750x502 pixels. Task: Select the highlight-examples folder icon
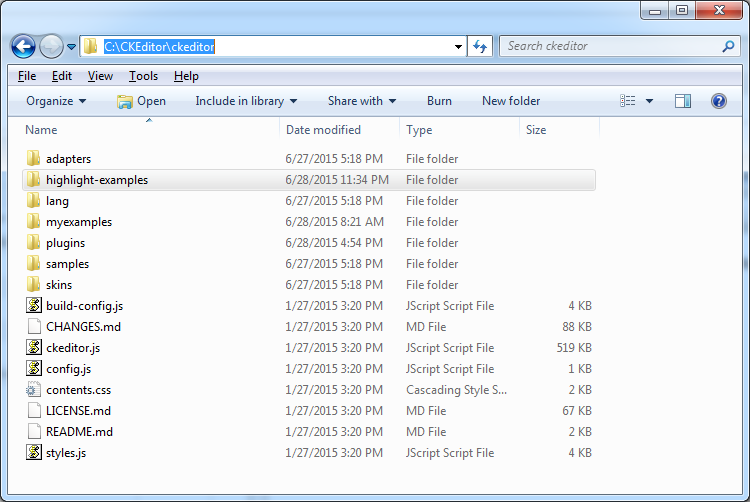(33, 179)
